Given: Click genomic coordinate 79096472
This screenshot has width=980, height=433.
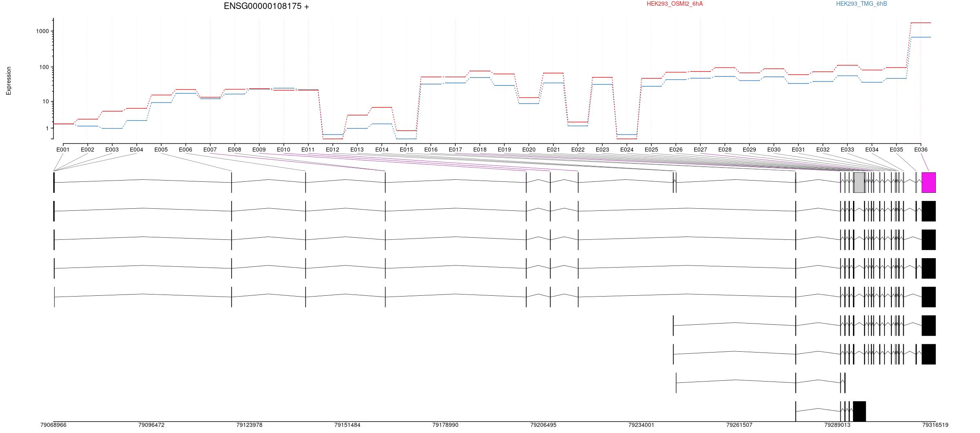Looking at the screenshot, I should click(151, 425).
